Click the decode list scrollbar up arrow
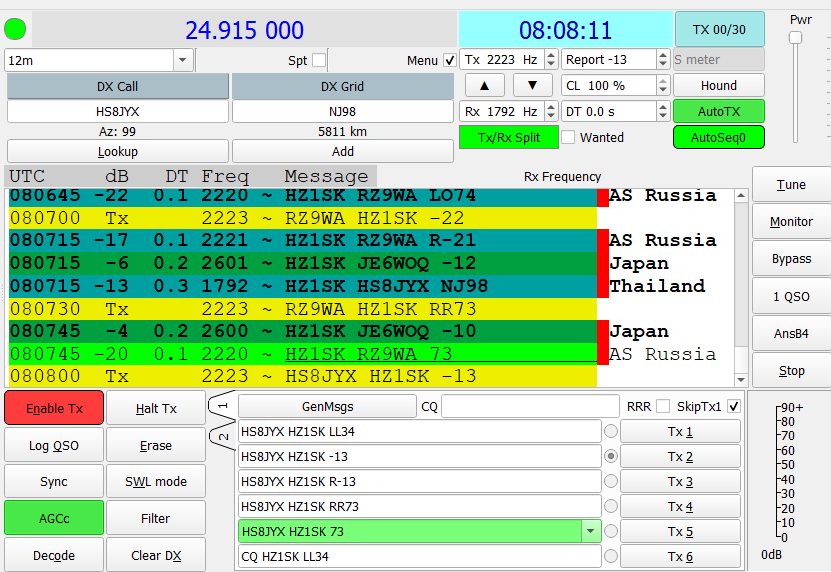 741,196
